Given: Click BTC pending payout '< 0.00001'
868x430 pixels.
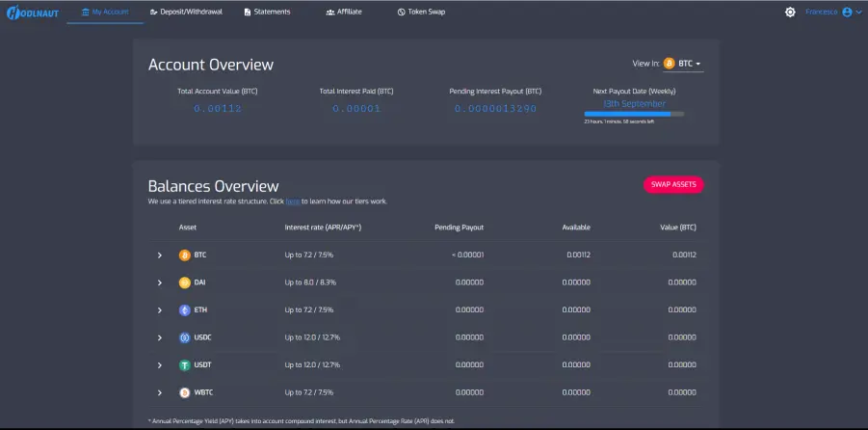Looking at the screenshot, I should (x=468, y=255).
